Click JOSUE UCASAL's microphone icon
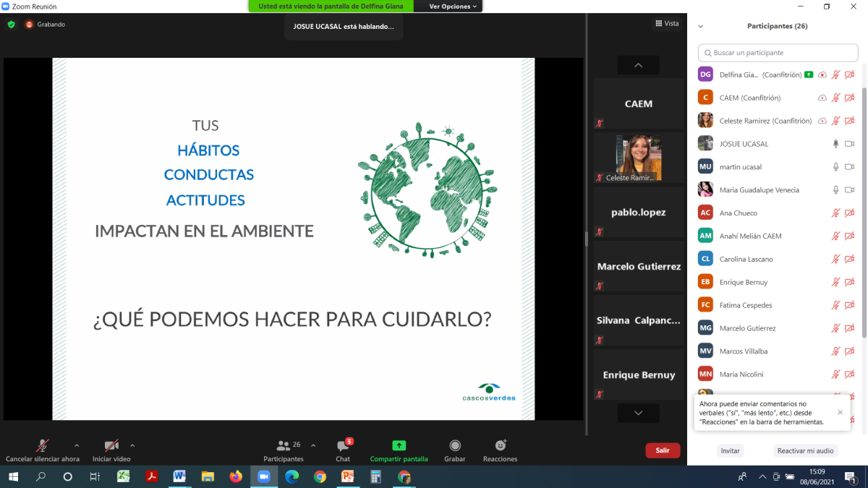Image resolution: width=868 pixels, height=488 pixels. pyautogui.click(x=835, y=144)
